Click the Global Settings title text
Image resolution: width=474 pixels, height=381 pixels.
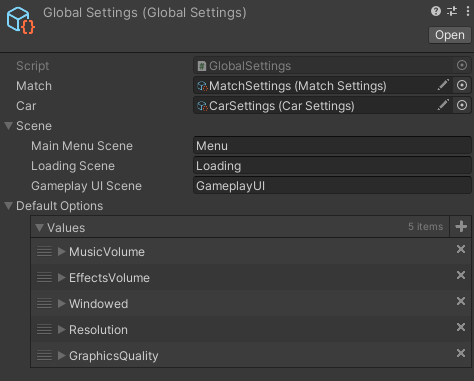pyautogui.click(x=145, y=13)
